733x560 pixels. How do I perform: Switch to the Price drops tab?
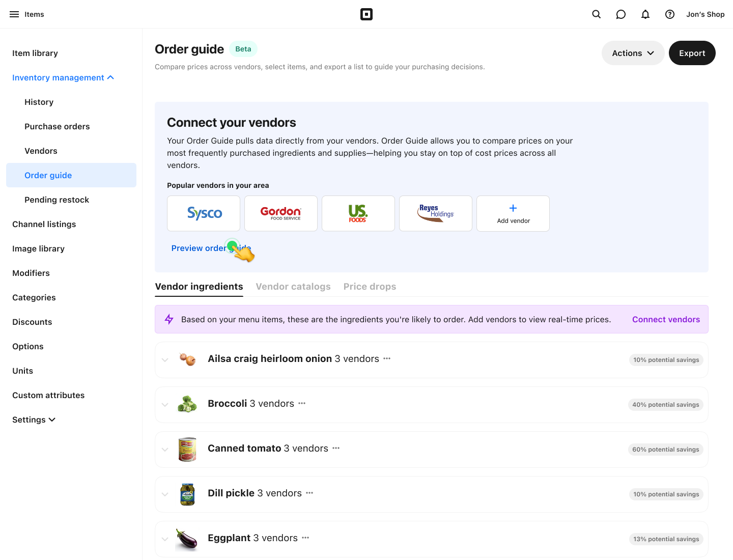(370, 287)
